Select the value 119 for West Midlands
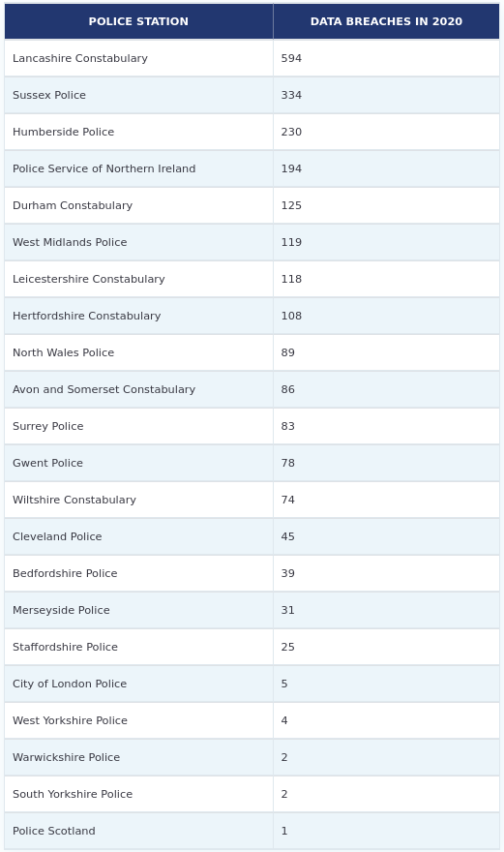Screen dimensions: 504x852 coord(291,242)
